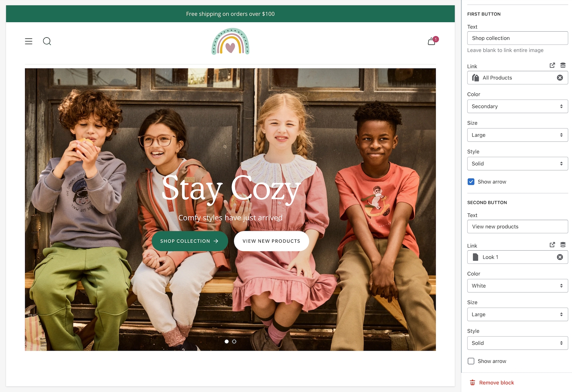
Task: Clear the All Products link
Action: (x=560, y=78)
